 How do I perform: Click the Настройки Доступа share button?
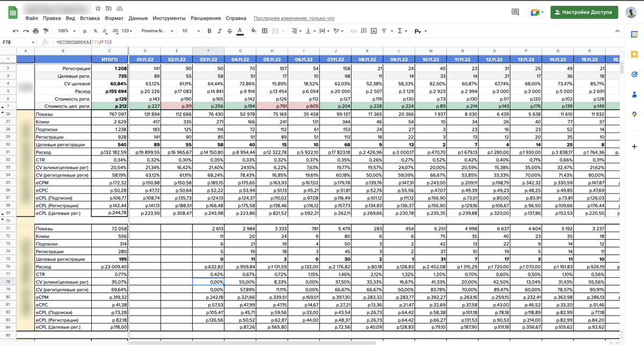point(584,12)
